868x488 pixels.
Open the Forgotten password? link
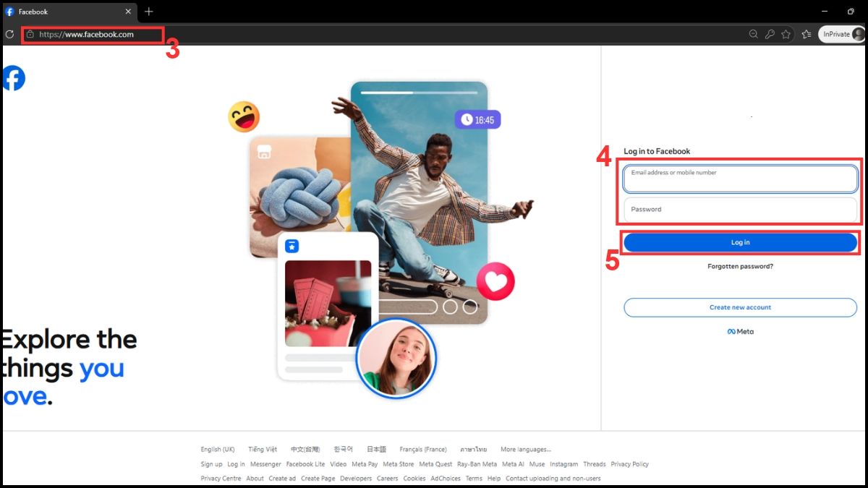740,267
